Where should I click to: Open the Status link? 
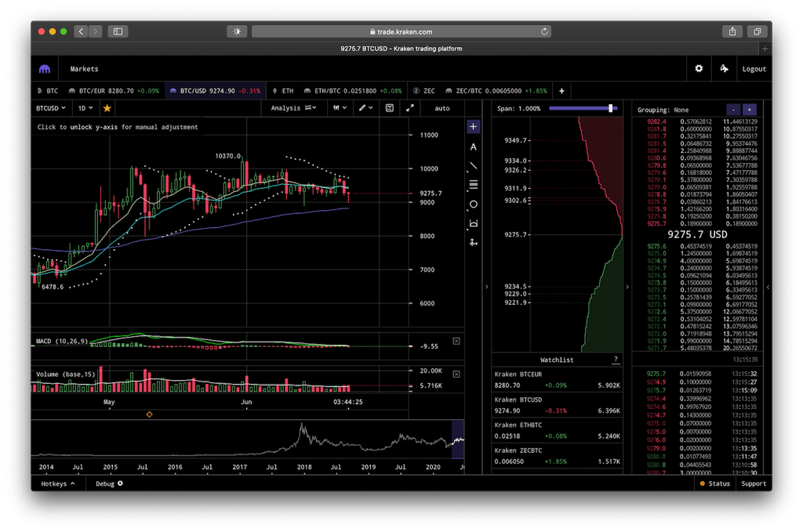[x=715, y=483]
